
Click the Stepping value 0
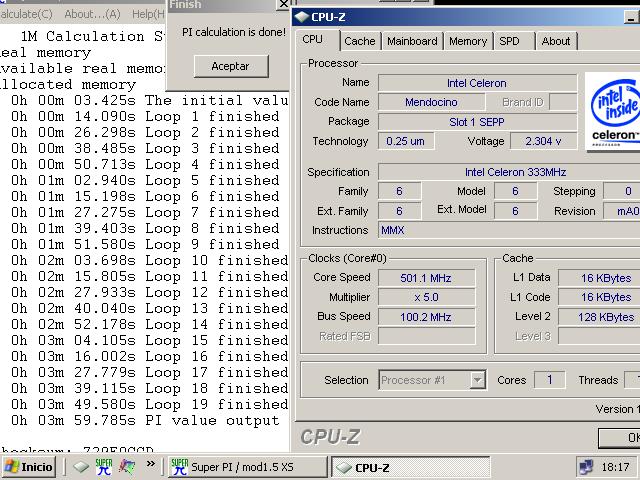pos(622,191)
